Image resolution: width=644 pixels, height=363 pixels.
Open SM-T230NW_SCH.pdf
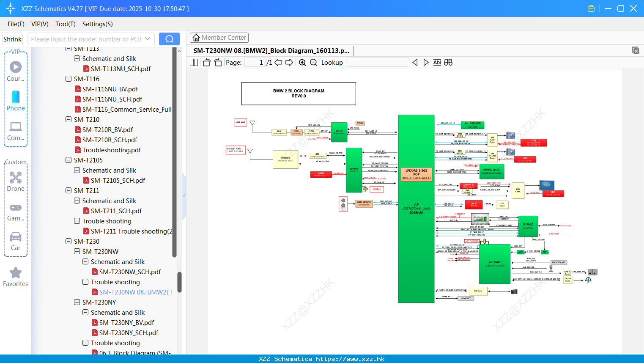[x=130, y=272]
